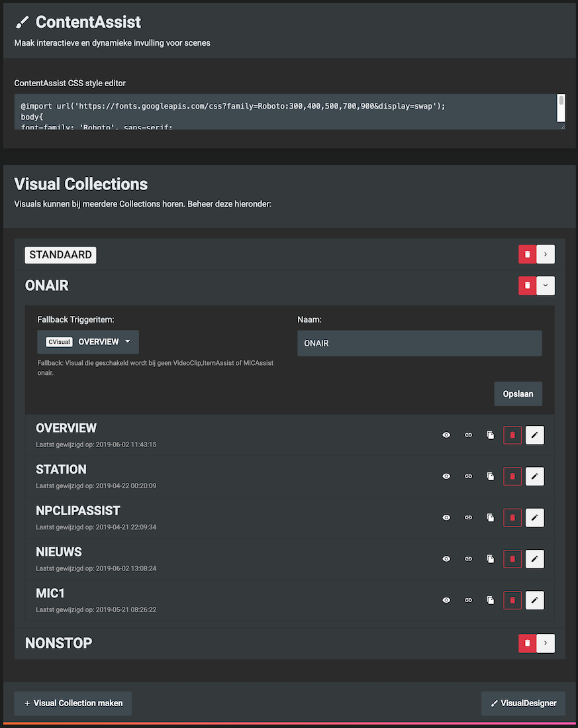The height and width of the screenshot is (728, 578).
Task: Click the CSS editor scrollbar thumb
Action: (x=561, y=100)
